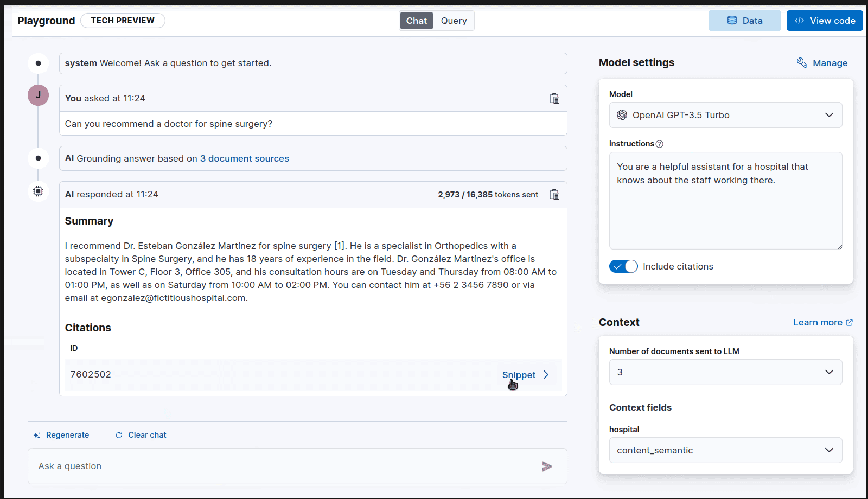Viewport: 868px width, 499px height.
Task: Open the hospital context field dropdown
Action: point(725,450)
